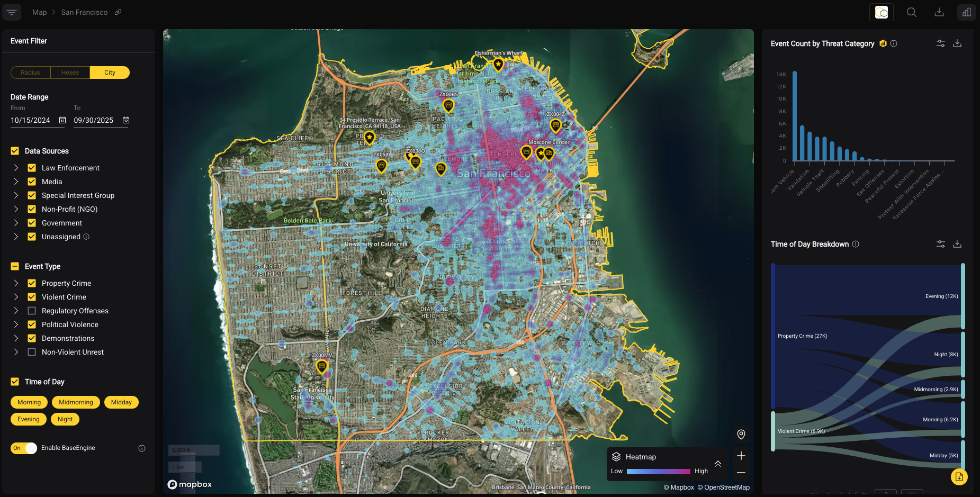
Task: Click the To date field 09/30/2025
Action: (x=94, y=120)
